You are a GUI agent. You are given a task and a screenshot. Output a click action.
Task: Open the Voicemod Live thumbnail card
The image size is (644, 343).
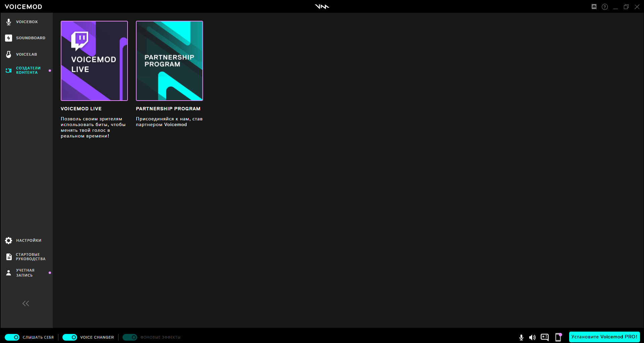tap(94, 61)
